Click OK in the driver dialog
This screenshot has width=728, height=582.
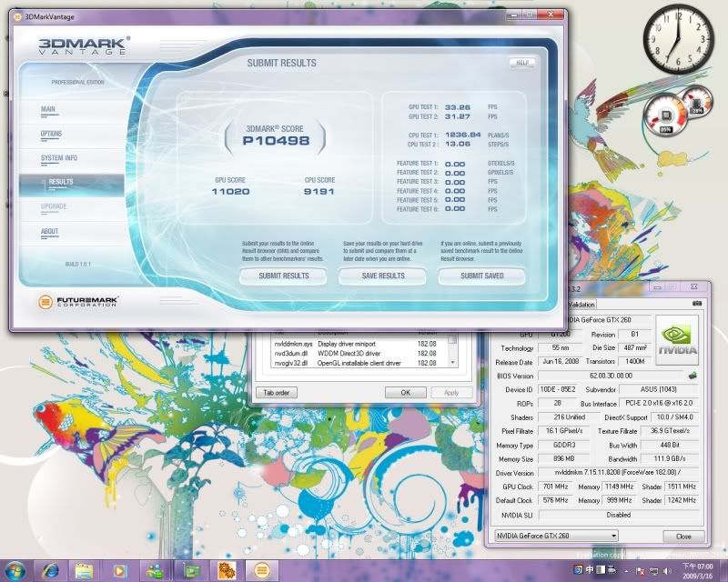tap(405, 393)
